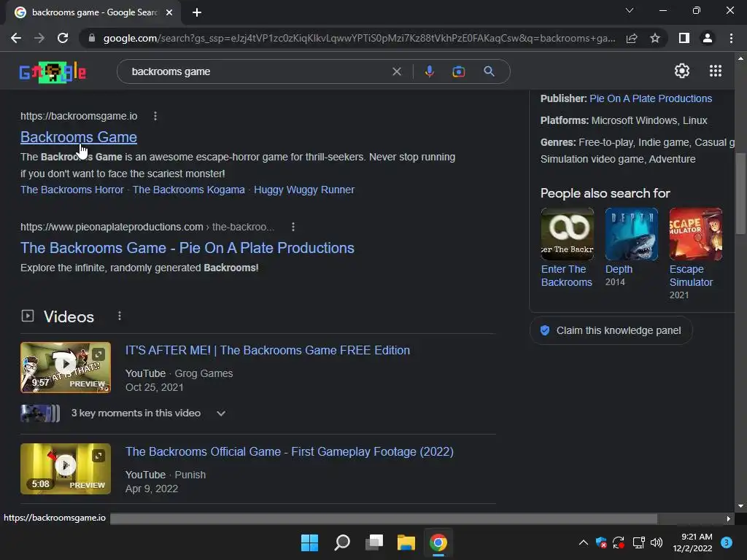Open the clock showing 9:21 AM
The height and width of the screenshot is (560, 747).
693,542
